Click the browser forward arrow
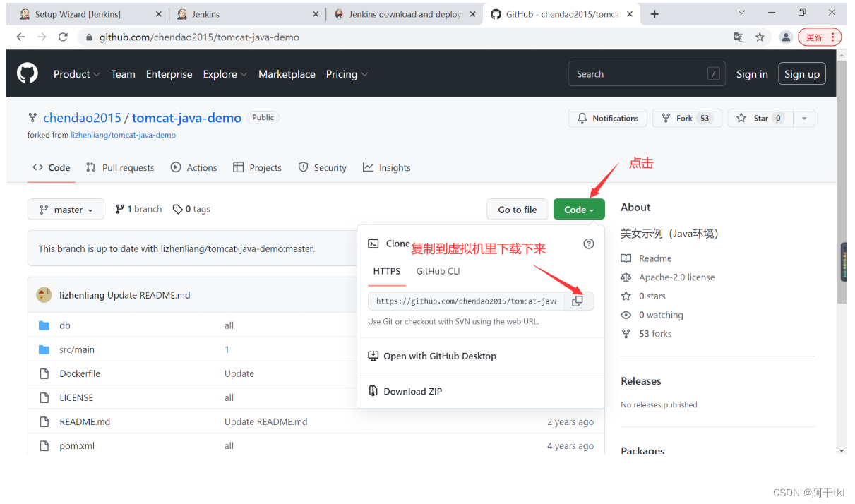This screenshot has height=504, width=855. 42,37
